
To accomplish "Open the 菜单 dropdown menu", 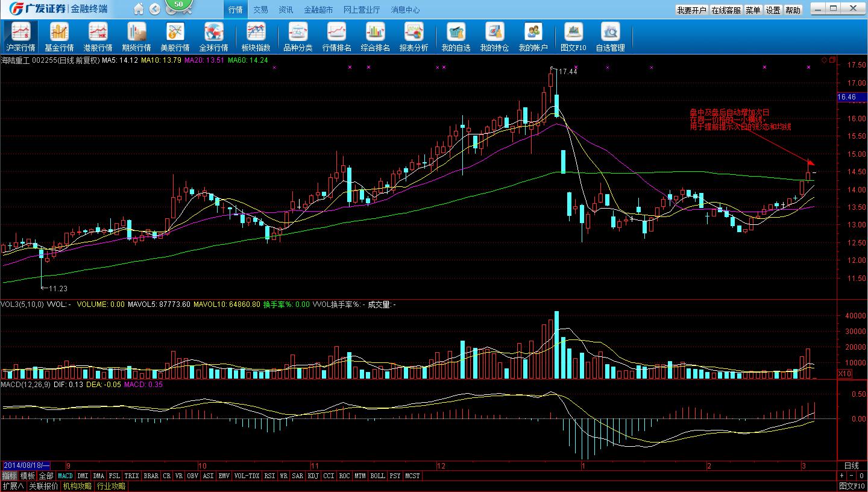I will click(x=753, y=10).
